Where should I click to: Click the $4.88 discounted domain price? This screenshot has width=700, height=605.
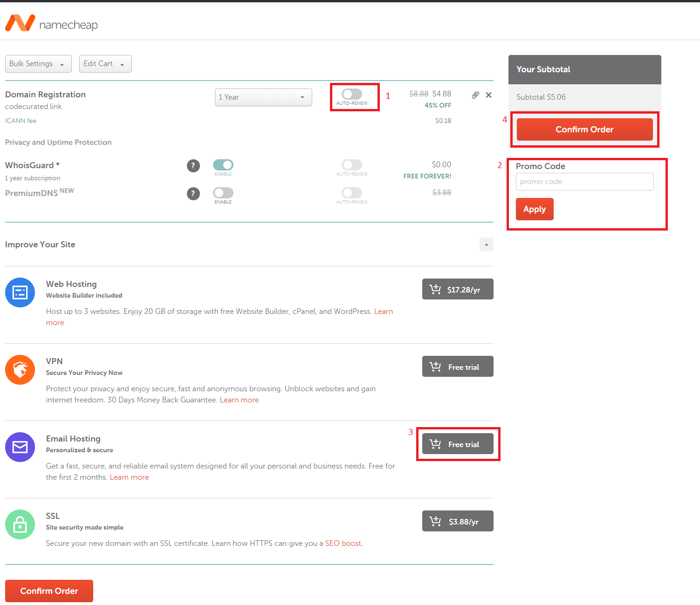tap(442, 94)
